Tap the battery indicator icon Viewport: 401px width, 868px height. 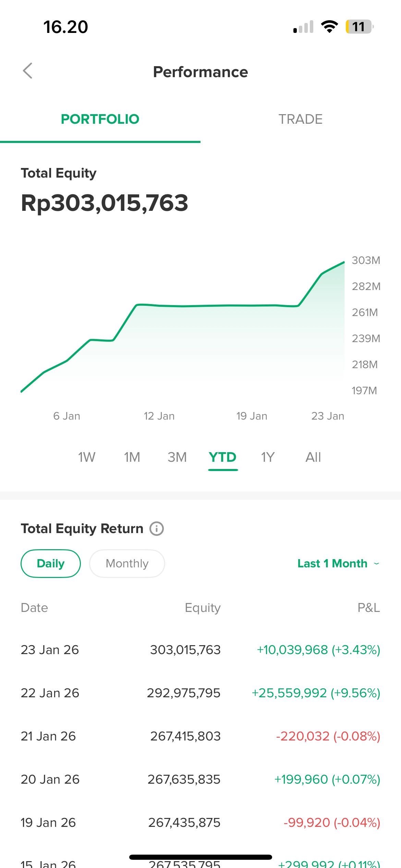coord(359,27)
